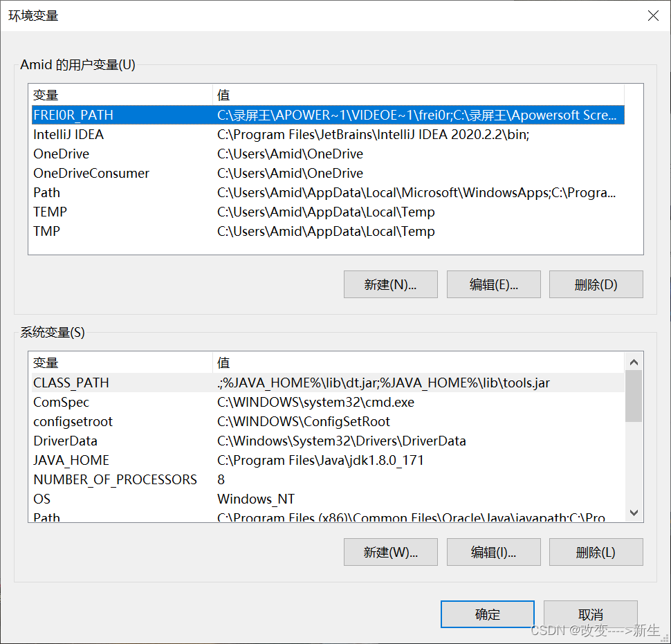Select the TMP user variable

(x=328, y=231)
